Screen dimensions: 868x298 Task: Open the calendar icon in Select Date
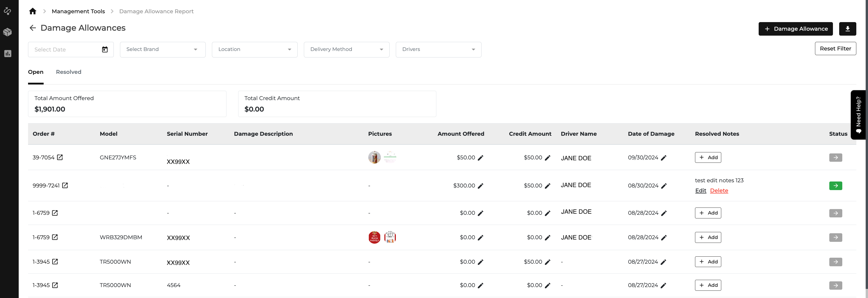click(105, 50)
